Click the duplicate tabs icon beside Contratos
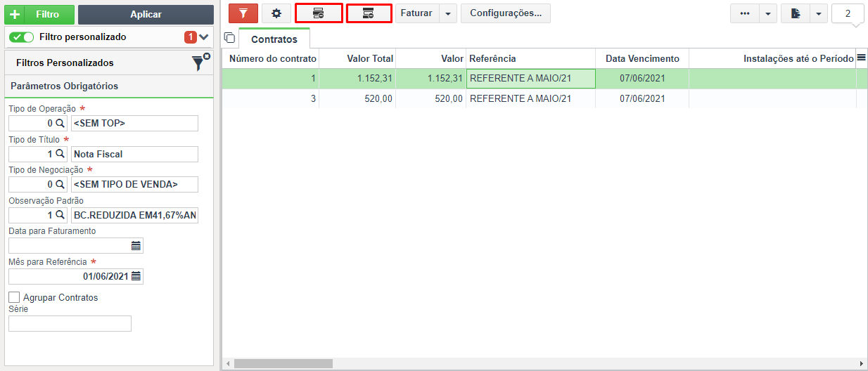 pos(229,38)
